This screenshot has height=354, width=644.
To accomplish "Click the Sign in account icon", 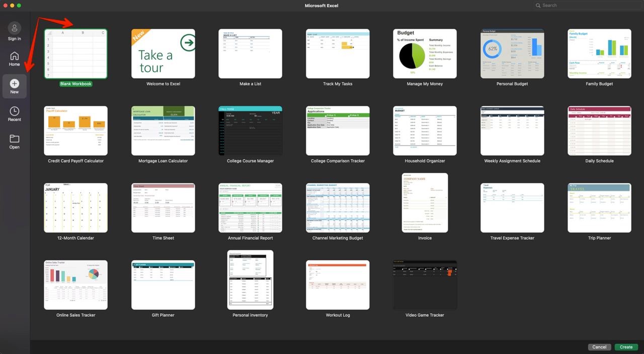I will (15, 28).
